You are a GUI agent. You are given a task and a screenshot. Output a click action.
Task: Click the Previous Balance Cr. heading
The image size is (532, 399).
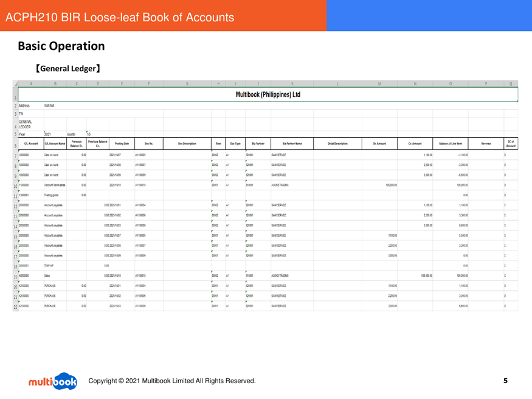click(98, 144)
